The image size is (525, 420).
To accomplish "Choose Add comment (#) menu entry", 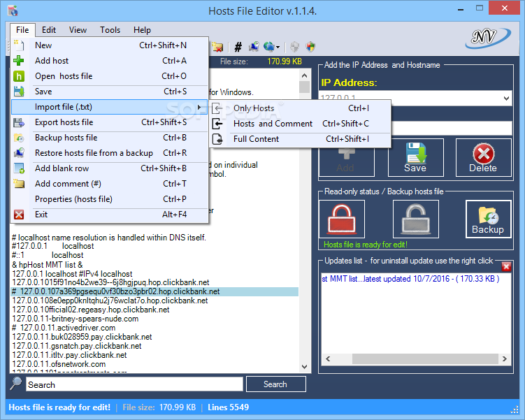I will point(109,184).
